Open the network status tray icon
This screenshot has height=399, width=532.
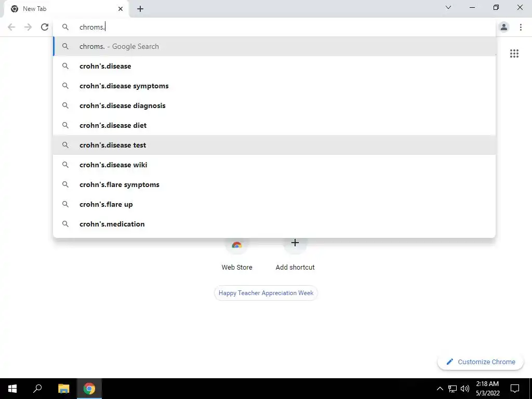point(453,389)
